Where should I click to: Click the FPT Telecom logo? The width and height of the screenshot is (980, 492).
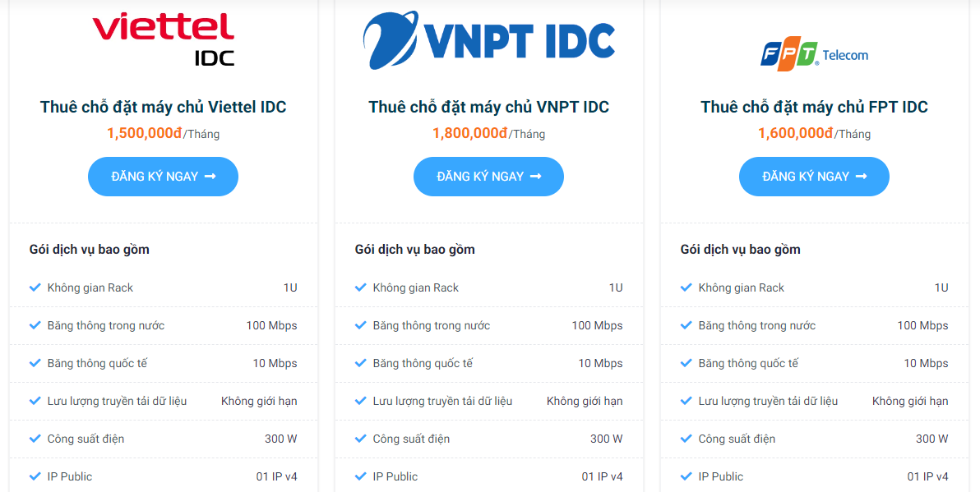tap(815, 54)
